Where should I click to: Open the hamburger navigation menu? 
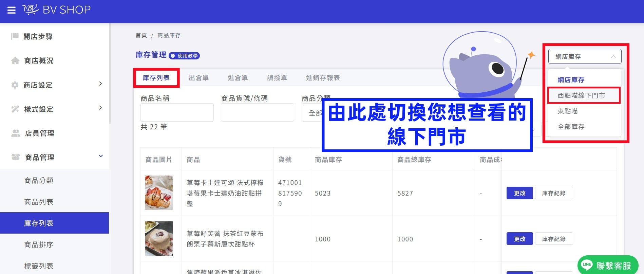(x=12, y=10)
